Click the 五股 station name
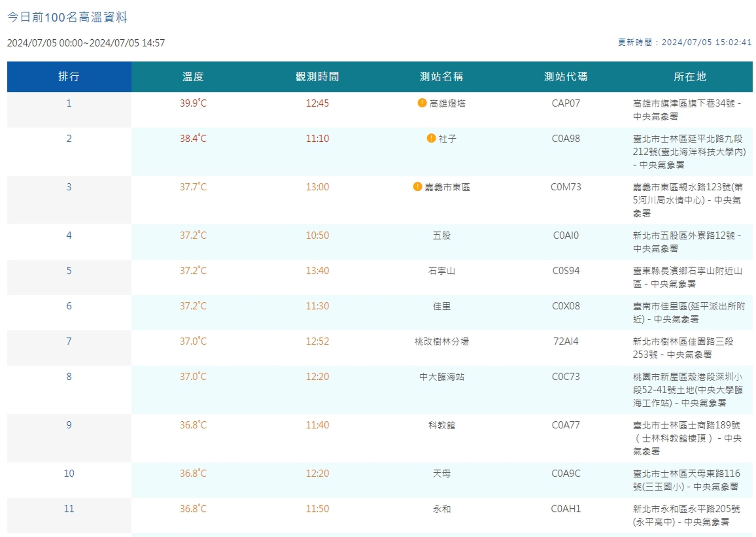 pyautogui.click(x=441, y=235)
